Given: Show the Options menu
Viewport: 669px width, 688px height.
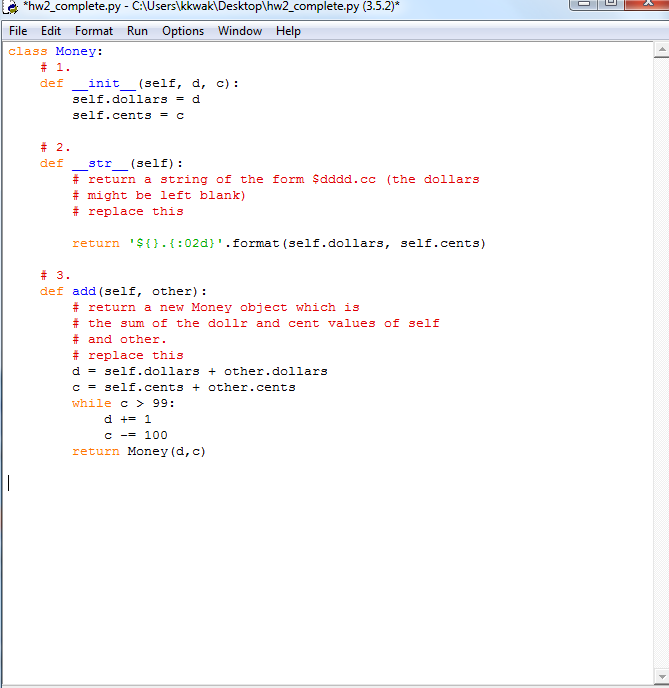Looking at the screenshot, I should (x=183, y=31).
